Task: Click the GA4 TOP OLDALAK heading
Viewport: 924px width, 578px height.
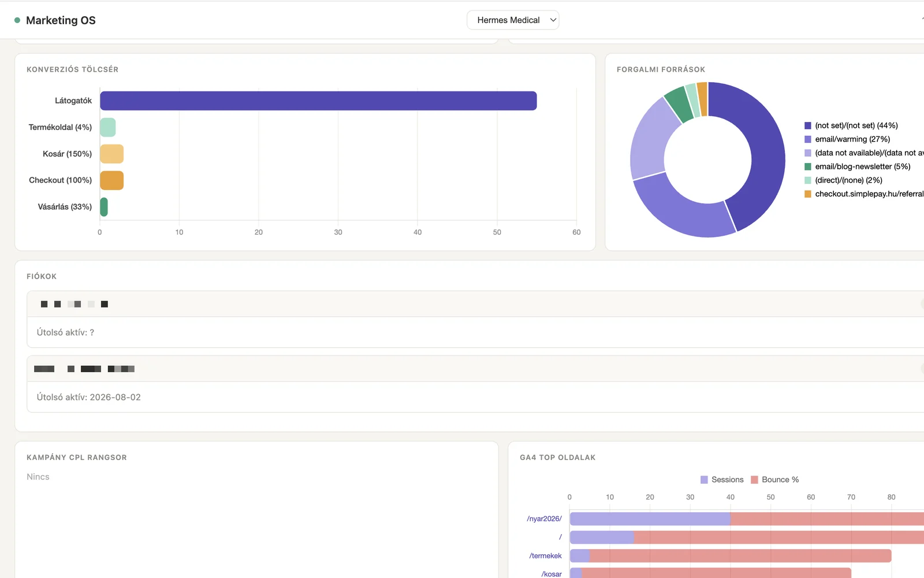Action: pyautogui.click(x=557, y=457)
